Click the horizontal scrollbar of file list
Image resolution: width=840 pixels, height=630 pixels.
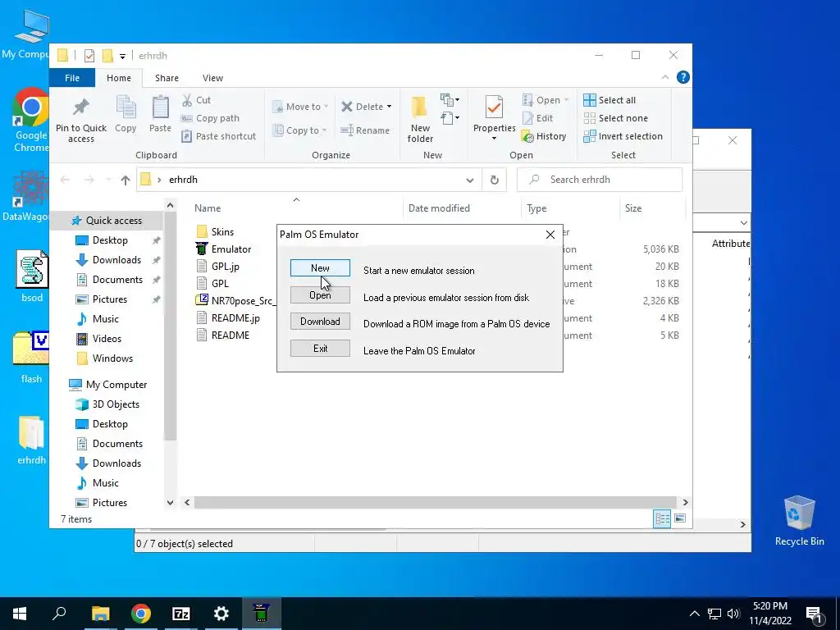tap(434, 503)
